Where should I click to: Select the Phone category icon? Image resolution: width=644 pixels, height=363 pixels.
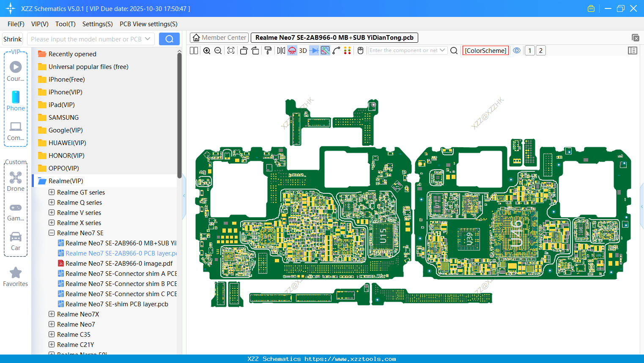point(16,101)
